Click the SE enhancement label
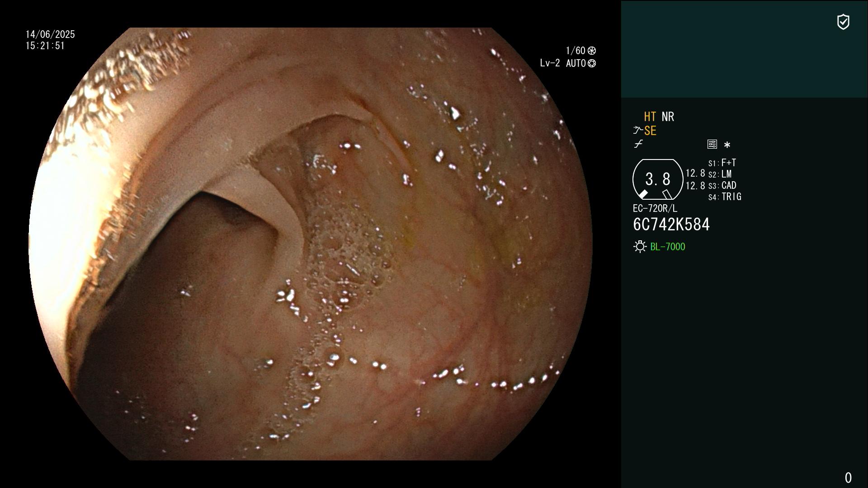Screen dimensions: 868x488 pyautogui.click(x=650, y=131)
